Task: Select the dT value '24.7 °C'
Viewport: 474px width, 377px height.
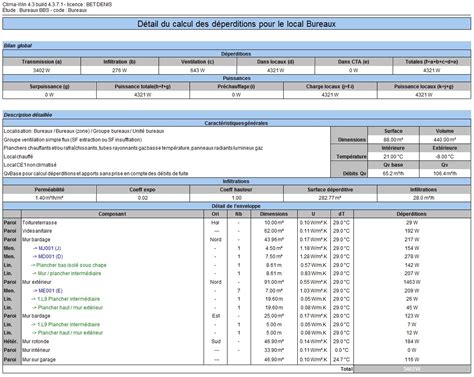Action: [341, 360]
